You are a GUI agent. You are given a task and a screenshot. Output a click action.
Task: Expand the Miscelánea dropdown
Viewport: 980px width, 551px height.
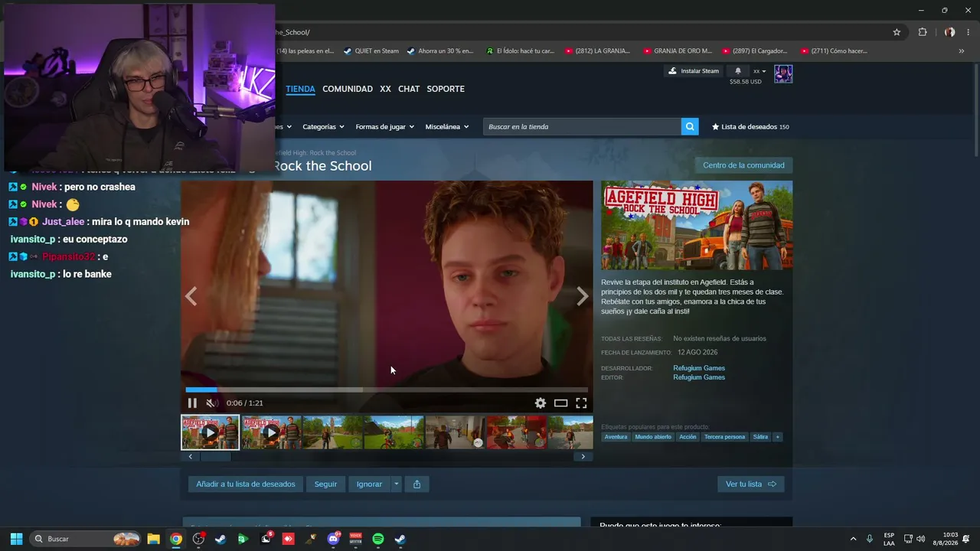point(447,127)
